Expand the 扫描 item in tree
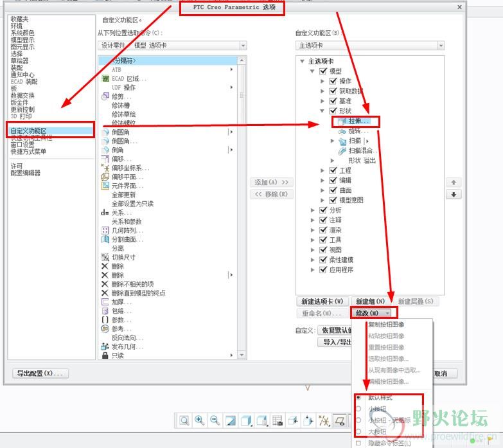The image size is (503, 448). (332, 141)
